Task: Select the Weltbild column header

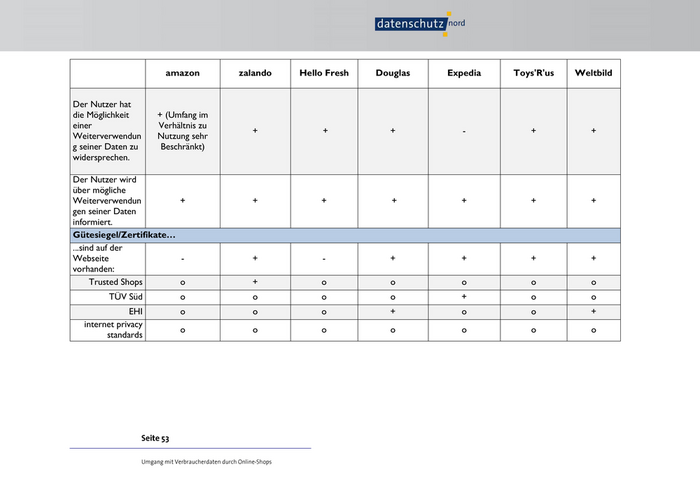Action: (593, 74)
